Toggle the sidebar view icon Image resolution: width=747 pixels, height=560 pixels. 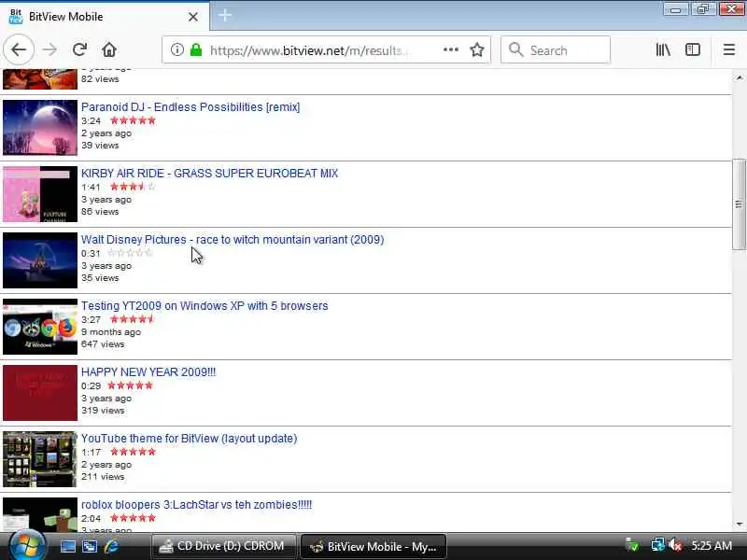692,49
